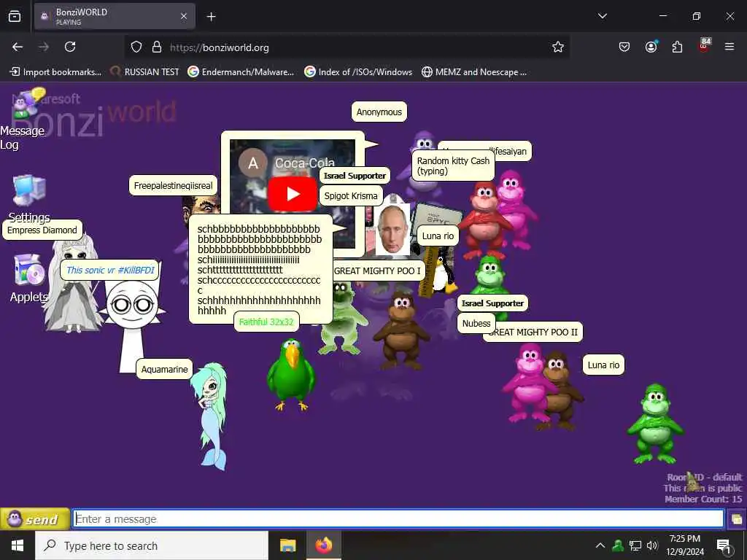Screen dimensions: 747x560
Task: Open Import bookmarks bookmark
Action: coord(55,72)
